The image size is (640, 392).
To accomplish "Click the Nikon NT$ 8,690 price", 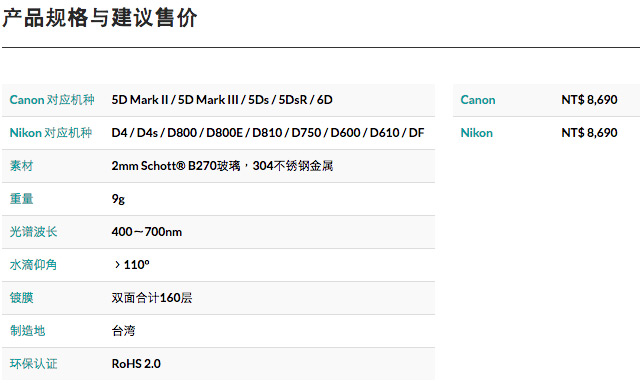I will click(x=589, y=133).
